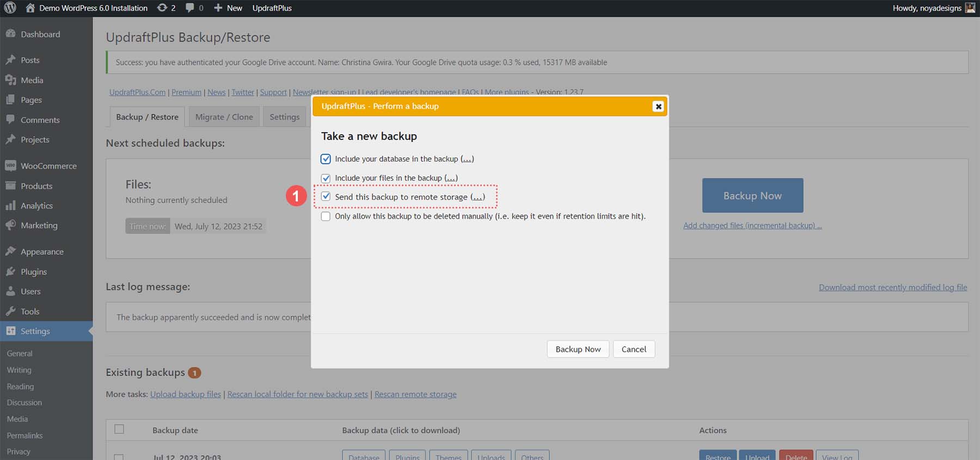Open UpdraftPlus.Com link
Screen dimensions: 980x460
pyautogui.click(x=137, y=92)
